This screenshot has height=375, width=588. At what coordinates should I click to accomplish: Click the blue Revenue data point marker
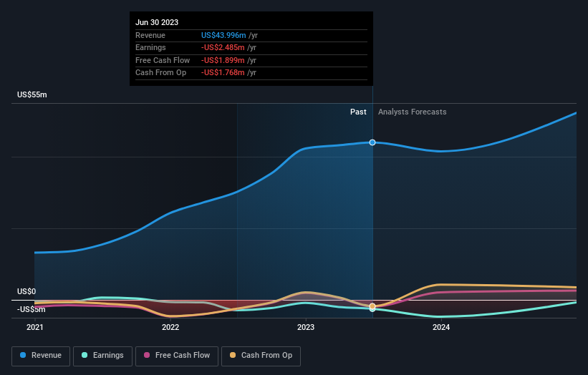tap(372, 142)
